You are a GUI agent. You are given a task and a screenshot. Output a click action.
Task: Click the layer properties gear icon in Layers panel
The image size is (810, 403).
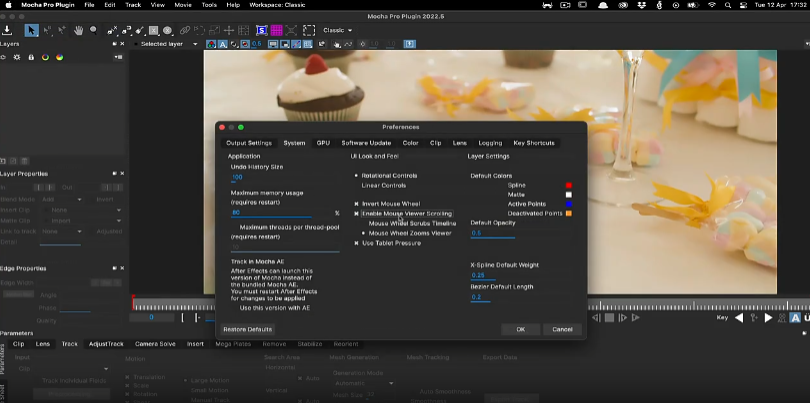coord(17,57)
